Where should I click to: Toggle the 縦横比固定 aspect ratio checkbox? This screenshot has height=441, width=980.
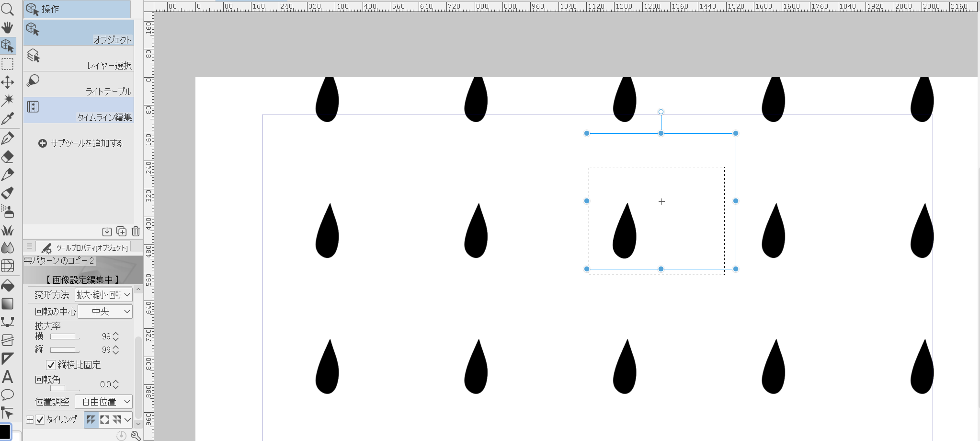coord(51,365)
